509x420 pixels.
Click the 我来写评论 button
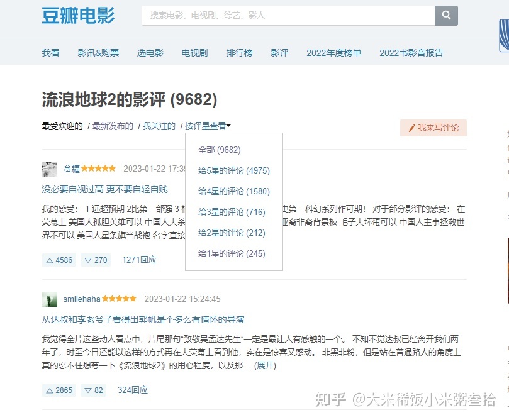[433, 128]
